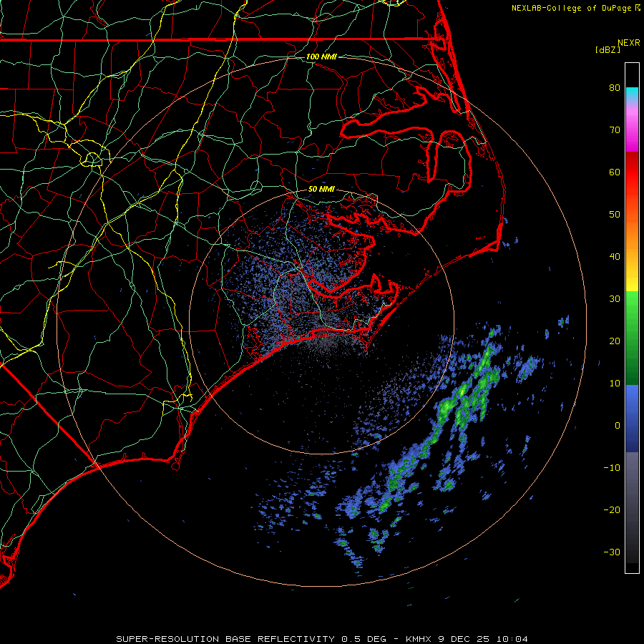Click the 100 NMI range ring label
Screen dimensions: 644x644
pyautogui.click(x=321, y=57)
